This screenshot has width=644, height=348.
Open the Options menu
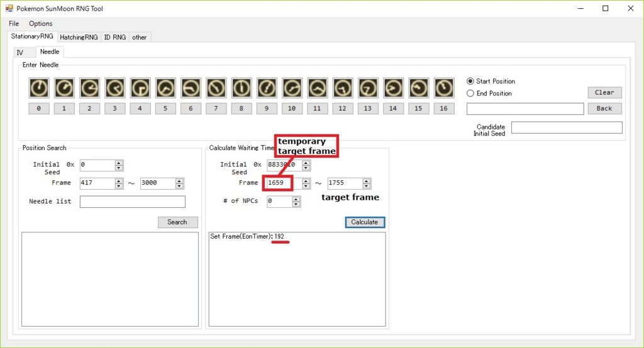point(41,23)
